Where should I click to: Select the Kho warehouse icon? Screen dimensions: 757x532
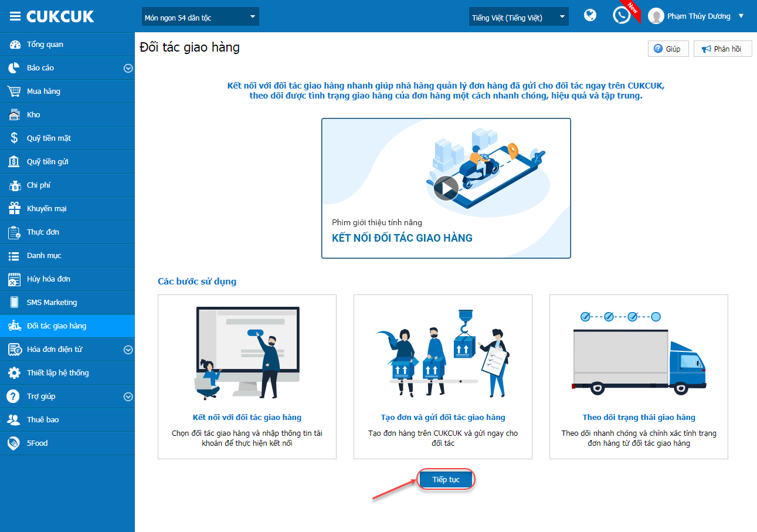click(x=14, y=114)
